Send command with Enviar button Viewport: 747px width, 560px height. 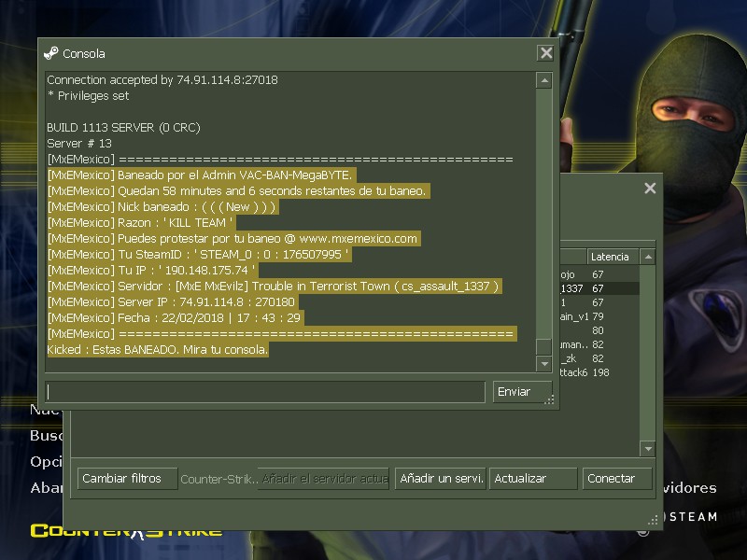(x=522, y=392)
